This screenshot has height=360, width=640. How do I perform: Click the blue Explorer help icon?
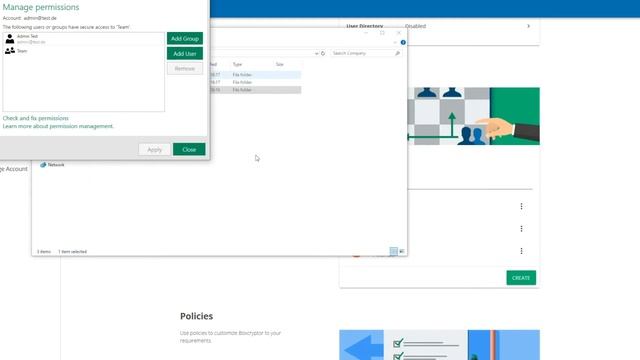[x=403, y=42]
